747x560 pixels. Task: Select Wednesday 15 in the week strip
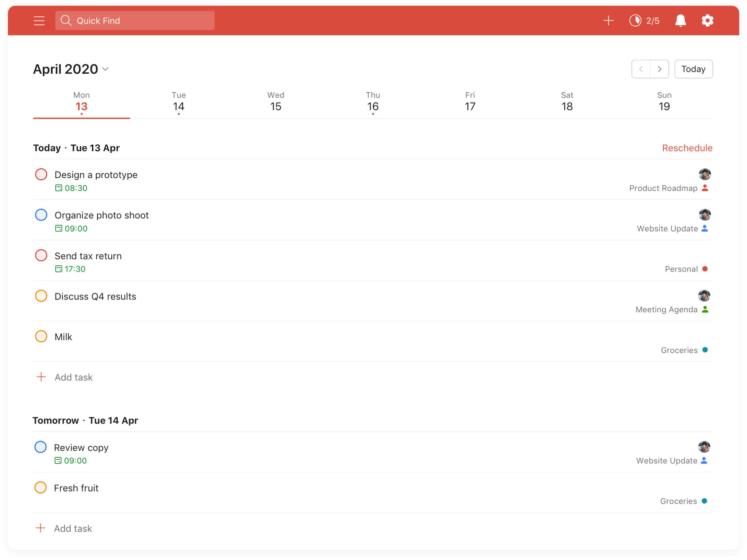pos(275,101)
